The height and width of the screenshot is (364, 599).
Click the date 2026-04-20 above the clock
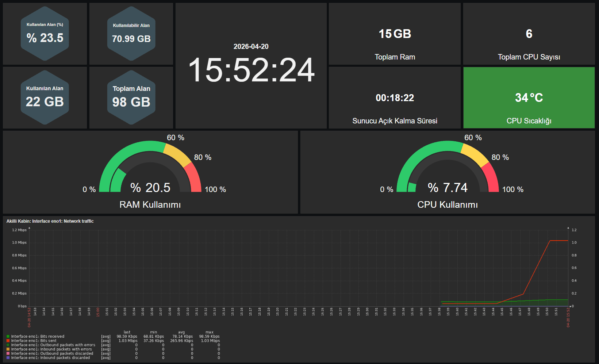click(x=251, y=46)
